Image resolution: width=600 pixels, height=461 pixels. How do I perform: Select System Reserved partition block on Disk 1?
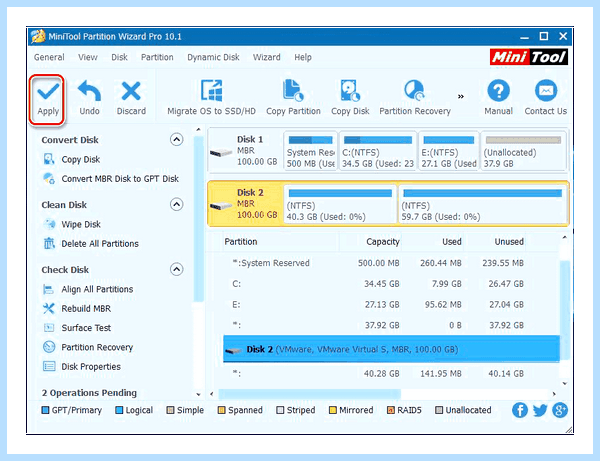[310, 151]
